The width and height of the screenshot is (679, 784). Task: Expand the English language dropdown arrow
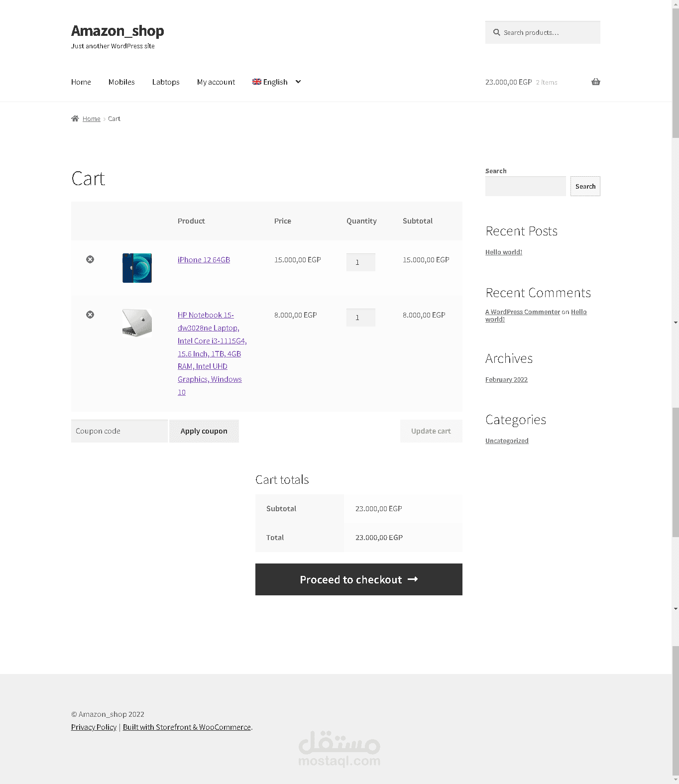point(298,82)
